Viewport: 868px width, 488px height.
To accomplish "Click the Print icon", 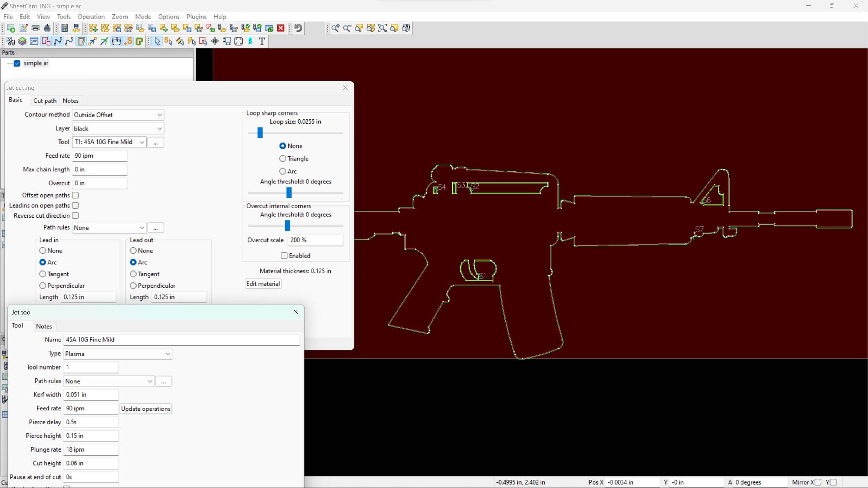I will click(36, 28).
